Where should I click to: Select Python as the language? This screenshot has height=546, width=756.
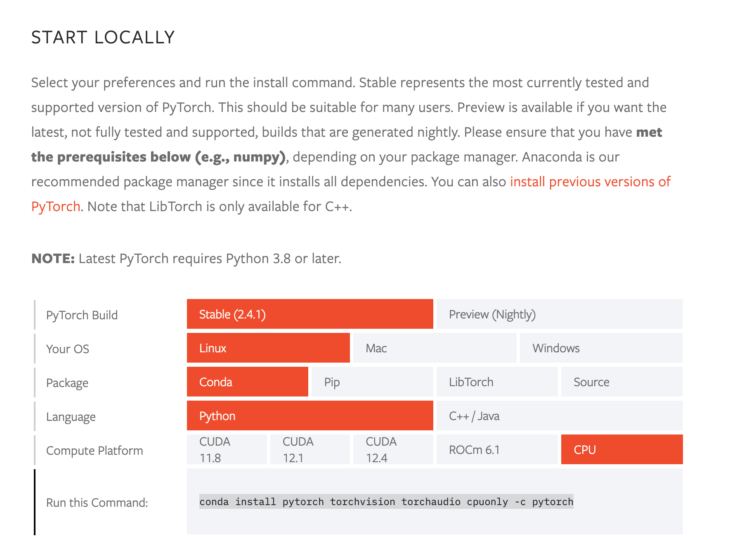tap(310, 415)
